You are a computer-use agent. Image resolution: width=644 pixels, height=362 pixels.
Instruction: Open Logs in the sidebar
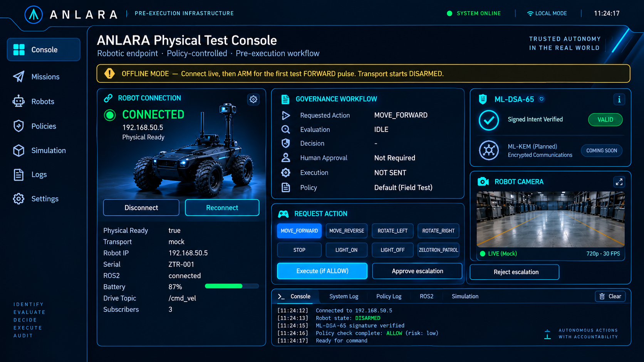[x=30, y=175]
